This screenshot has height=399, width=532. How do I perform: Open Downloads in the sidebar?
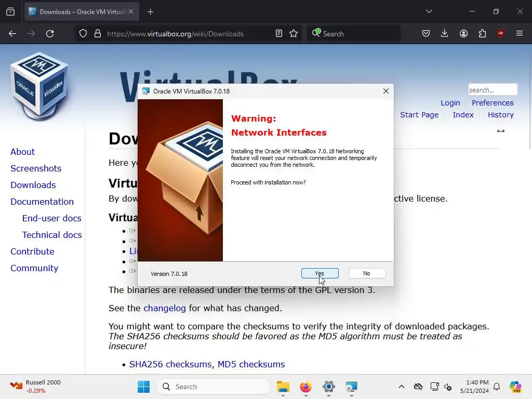[x=33, y=185]
